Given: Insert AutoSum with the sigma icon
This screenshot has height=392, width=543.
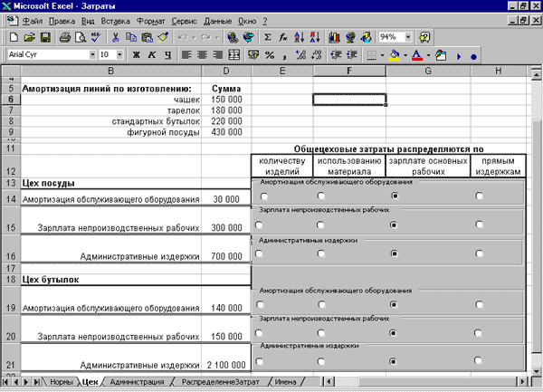Looking at the screenshot, I should [267, 37].
